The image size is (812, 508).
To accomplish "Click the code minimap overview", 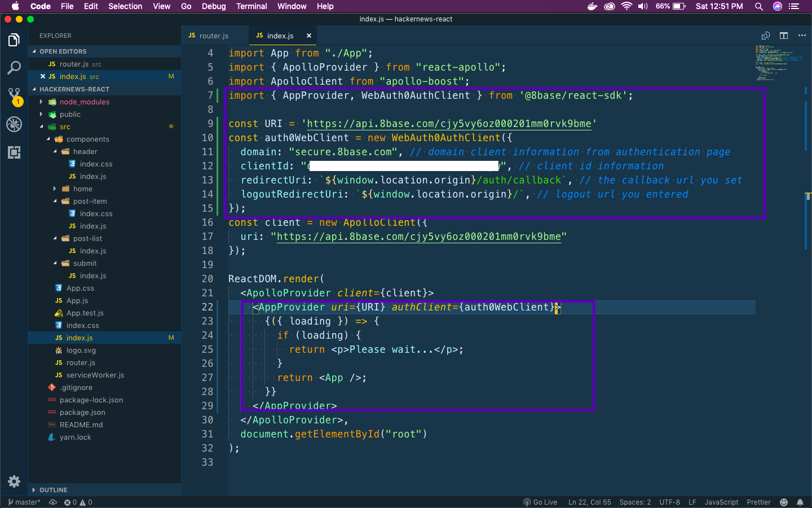I will coord(779,62).
